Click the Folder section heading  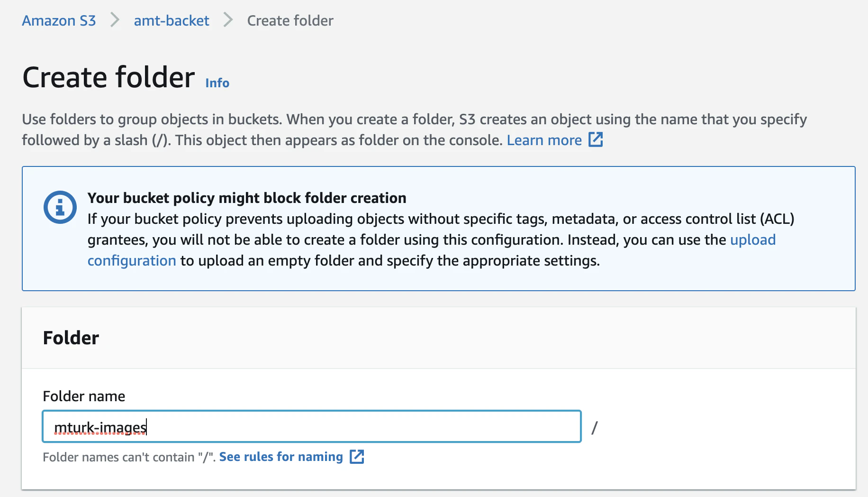[71, 338]
